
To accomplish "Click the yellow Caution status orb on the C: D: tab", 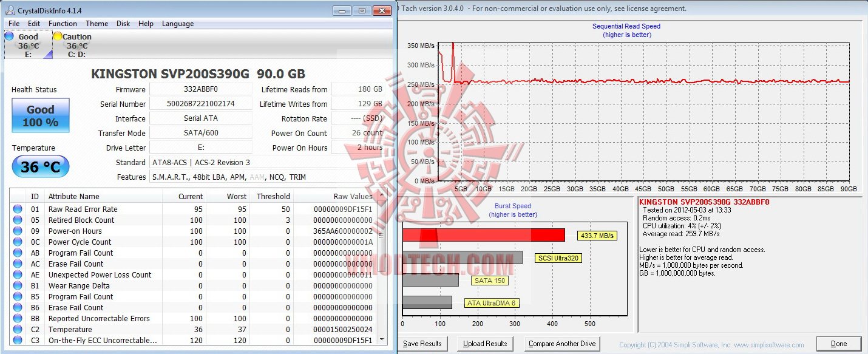I will click(58, 36).
